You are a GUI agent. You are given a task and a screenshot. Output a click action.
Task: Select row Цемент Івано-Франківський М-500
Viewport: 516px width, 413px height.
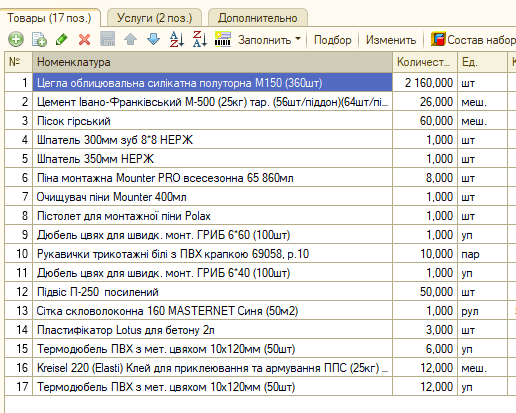(212, 102)
